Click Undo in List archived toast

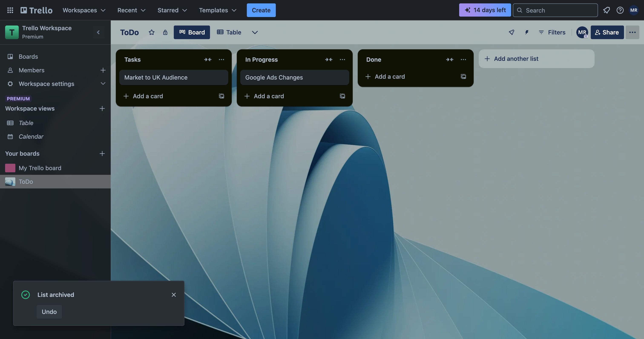click(x=49, y=312)
